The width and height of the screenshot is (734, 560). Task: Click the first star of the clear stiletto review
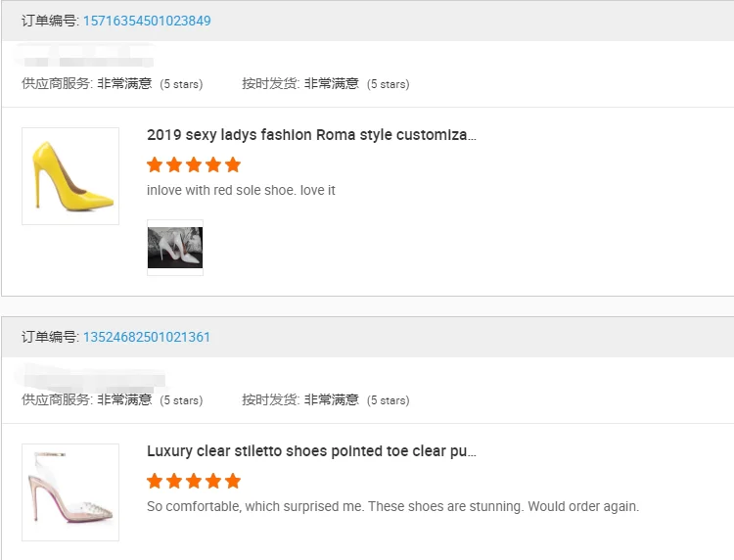point(156,481)
